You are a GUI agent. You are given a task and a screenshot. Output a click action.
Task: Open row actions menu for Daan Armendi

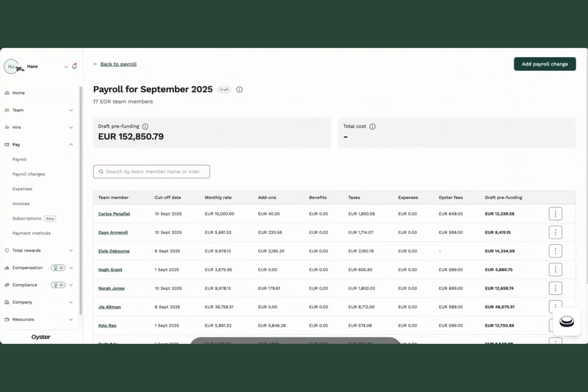(x=555, y=232)
